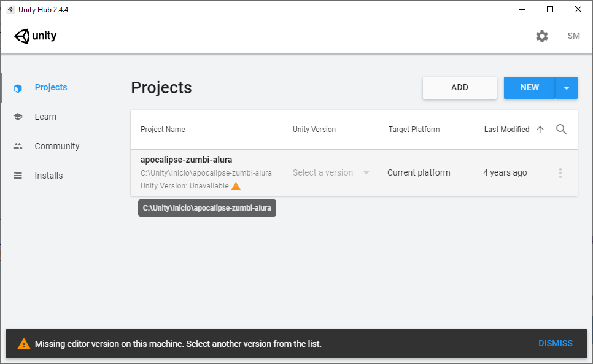The image size is (593, 364).
Task: Close the Unity Hub window
Action: (x=578, y=9)
